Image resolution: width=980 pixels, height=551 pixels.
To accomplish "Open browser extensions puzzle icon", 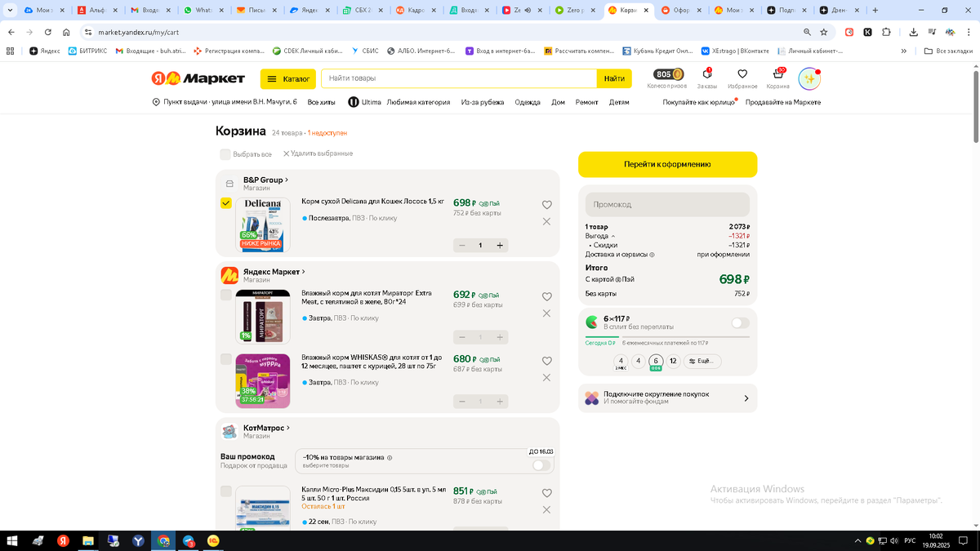I will click(886, 32).
